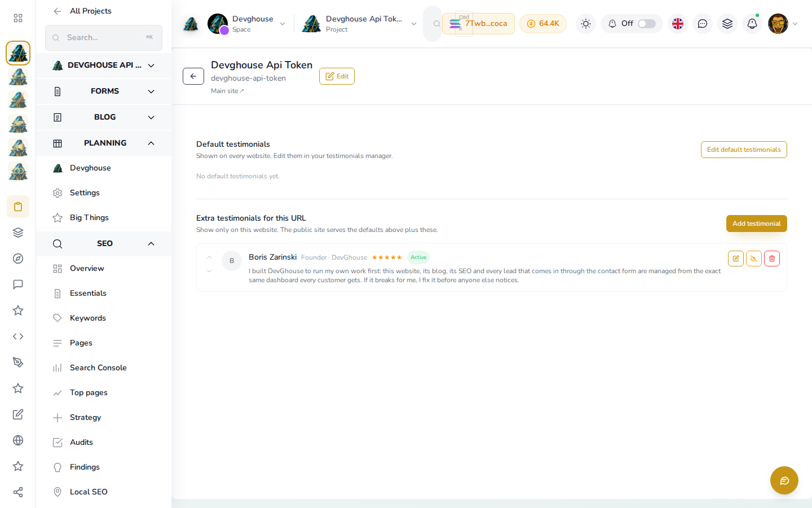
Task: Toggle light theme sun icon
Action: click(x=586, y=24)
